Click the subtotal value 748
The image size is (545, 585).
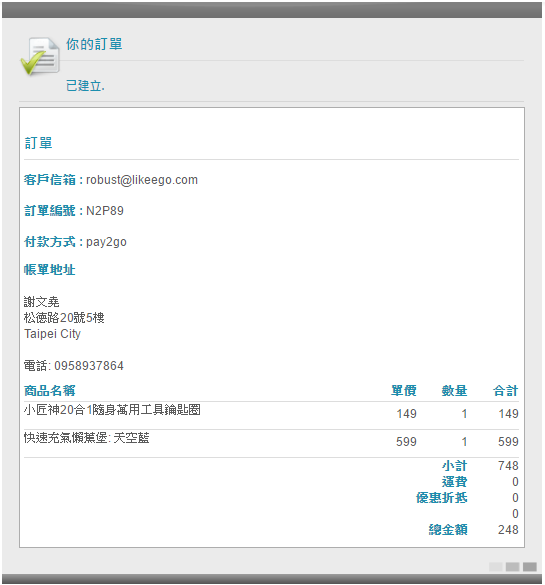click(x=508, y=466)
